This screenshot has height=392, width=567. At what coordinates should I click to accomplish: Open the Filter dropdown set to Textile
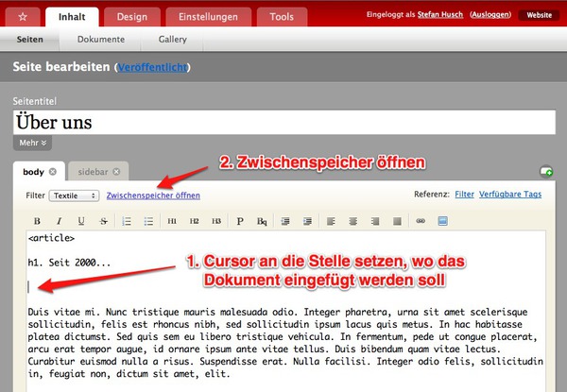(x=74, y=196)
